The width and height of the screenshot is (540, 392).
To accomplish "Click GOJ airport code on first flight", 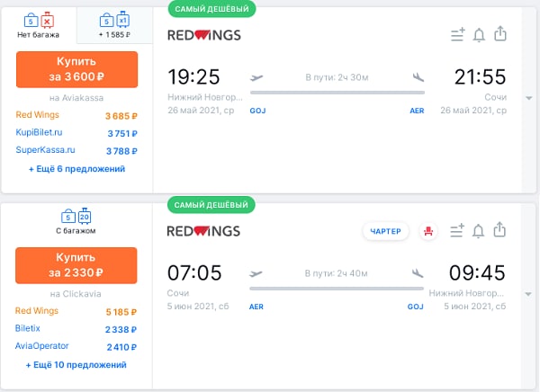I will pos(257,111).
